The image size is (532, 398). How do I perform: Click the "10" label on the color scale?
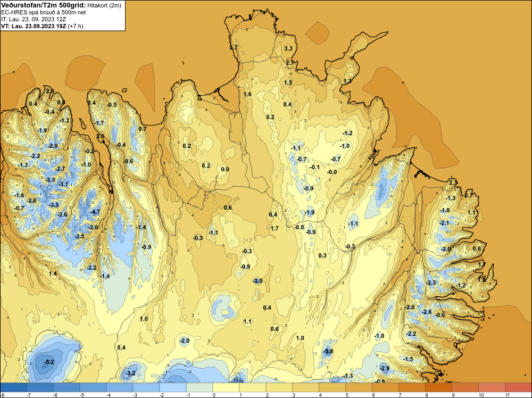[x=481, y=395]
